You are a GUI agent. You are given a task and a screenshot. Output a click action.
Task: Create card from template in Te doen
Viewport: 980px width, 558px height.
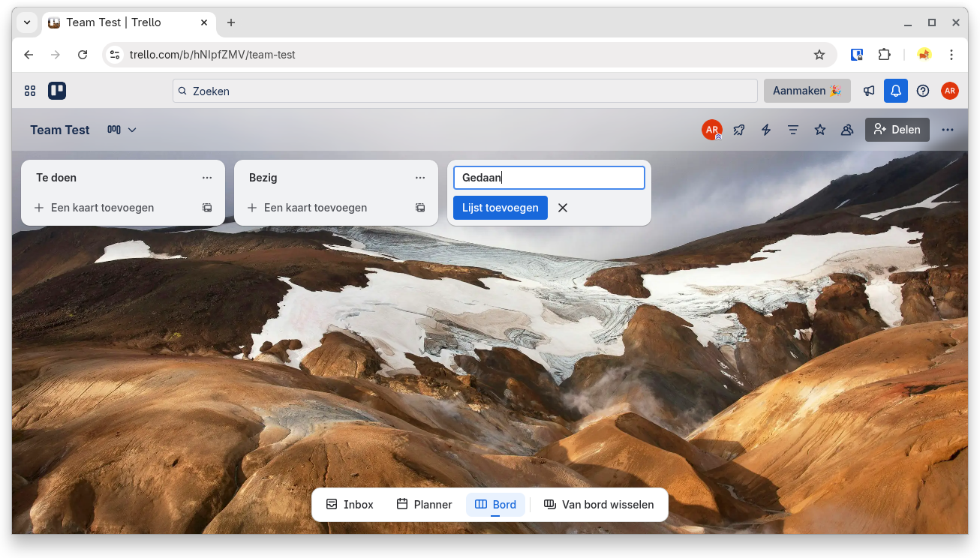pos(207,208)
